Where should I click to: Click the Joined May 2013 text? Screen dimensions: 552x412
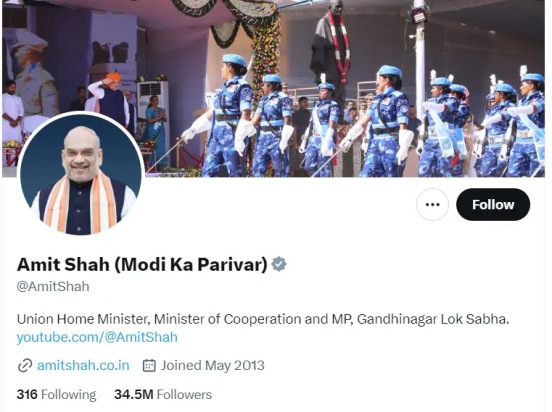pos(213,366)
